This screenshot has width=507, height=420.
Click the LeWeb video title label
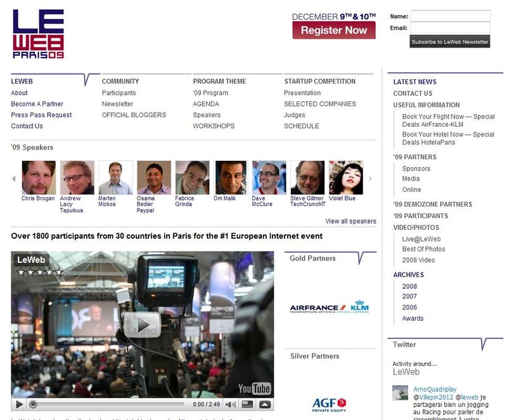31,260
